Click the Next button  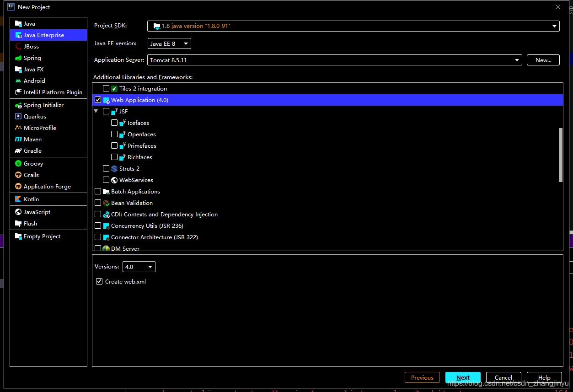click(x=463, y=377)
